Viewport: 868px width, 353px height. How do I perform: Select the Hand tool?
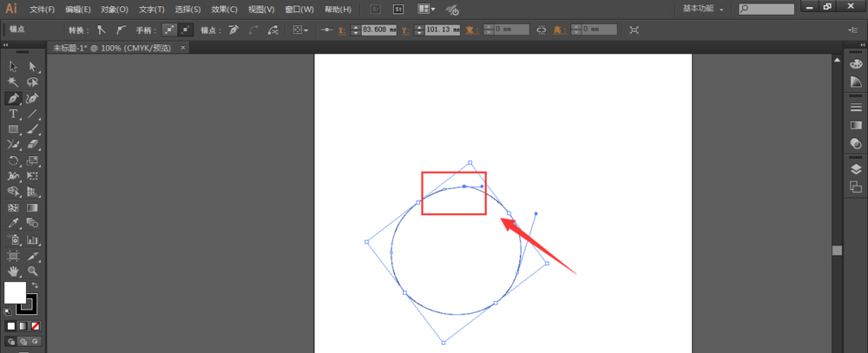click(x=14, y=271)
